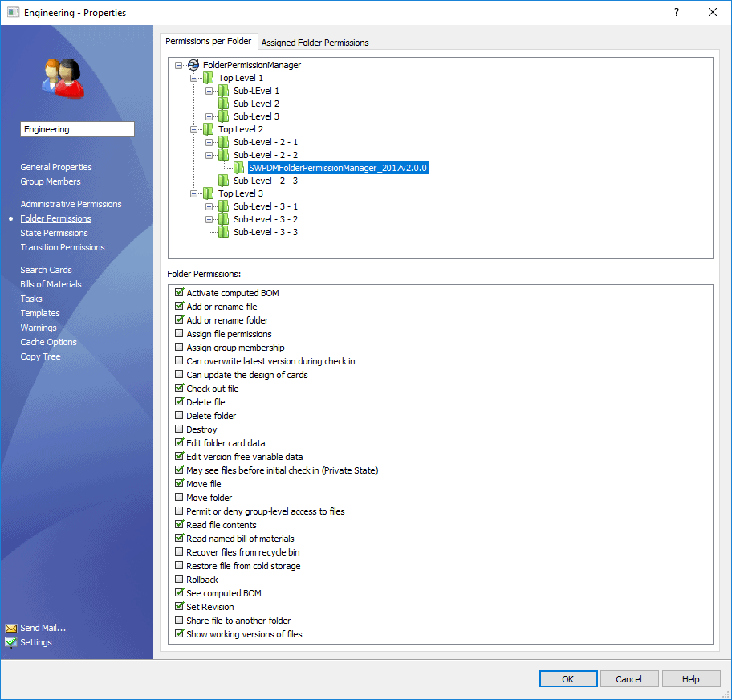Viewport: 732px width, 700px height.
Task: Click the Sub-Level 3 folder icon
Action: [224, 116]
